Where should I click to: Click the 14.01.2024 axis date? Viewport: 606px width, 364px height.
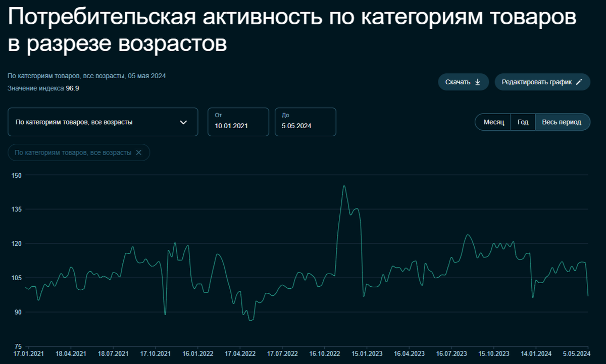pos(537,353)
